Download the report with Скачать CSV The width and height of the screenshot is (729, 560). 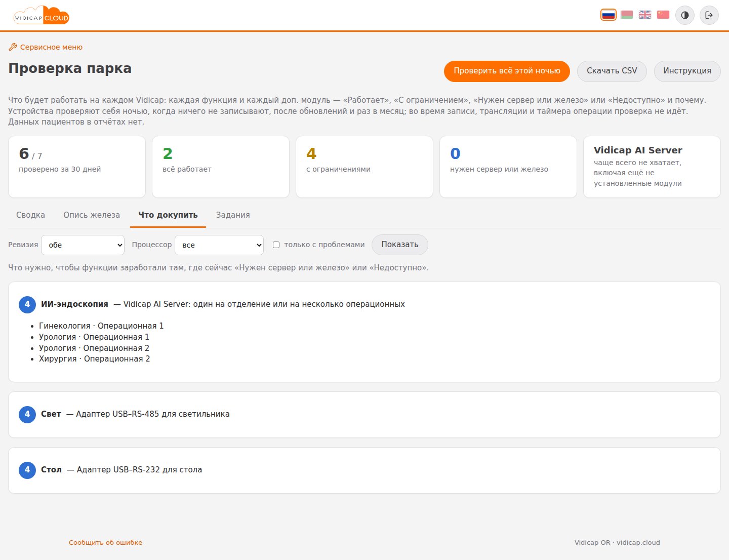pos(612,71)
